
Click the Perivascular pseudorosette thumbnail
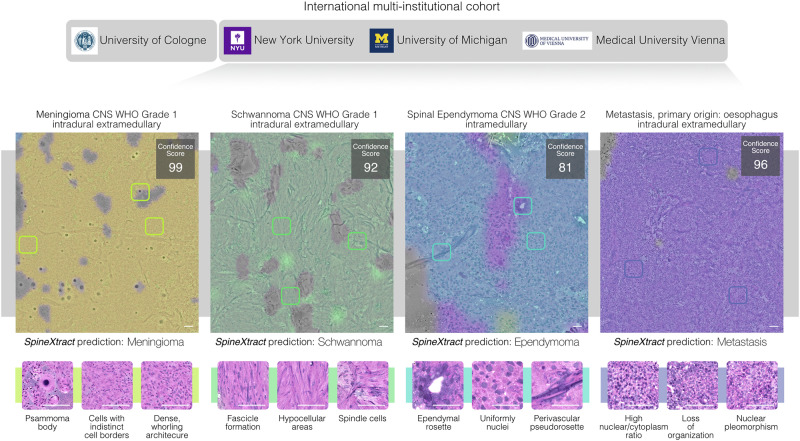(557, 385)
